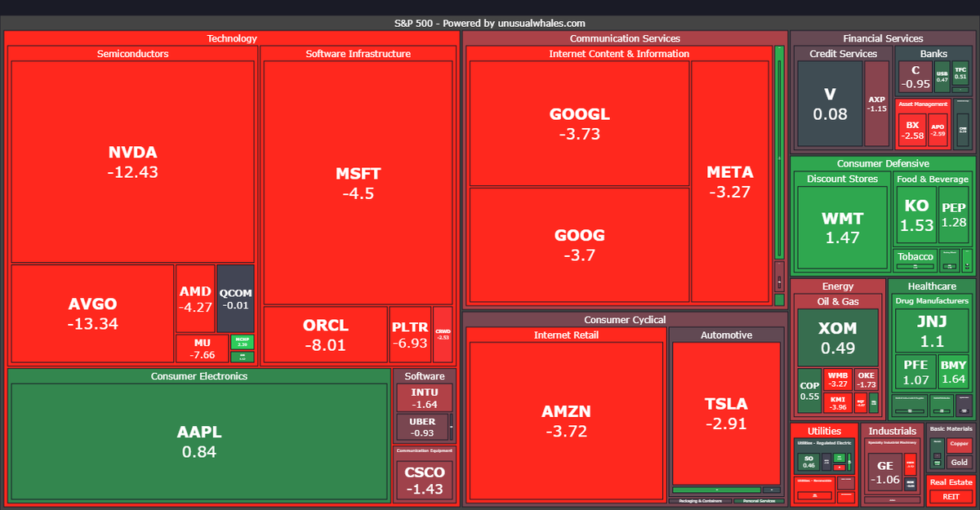This screenshot has height=510, width=980.
Task: Open the META tile at -3.27
Action: point(730,182)
